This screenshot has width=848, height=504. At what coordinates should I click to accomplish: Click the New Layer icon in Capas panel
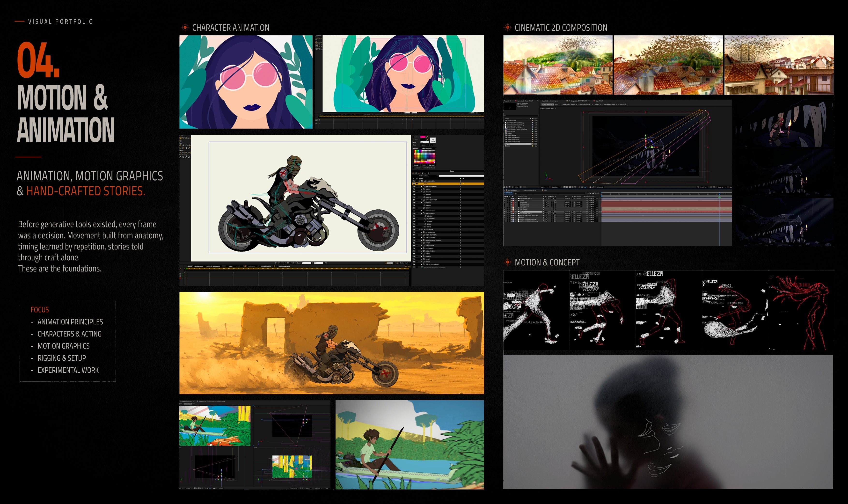click(x=413, y=173)
